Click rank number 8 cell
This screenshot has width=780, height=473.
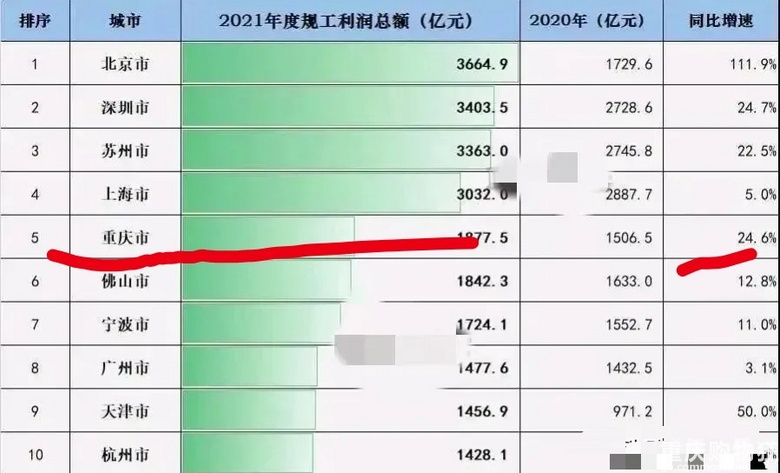35,368
